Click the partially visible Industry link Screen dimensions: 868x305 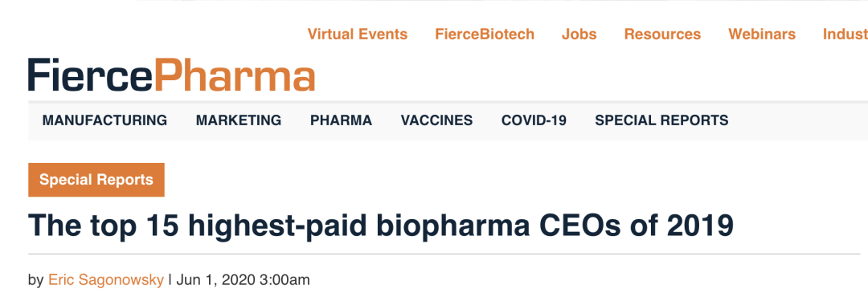click(845, 35)
